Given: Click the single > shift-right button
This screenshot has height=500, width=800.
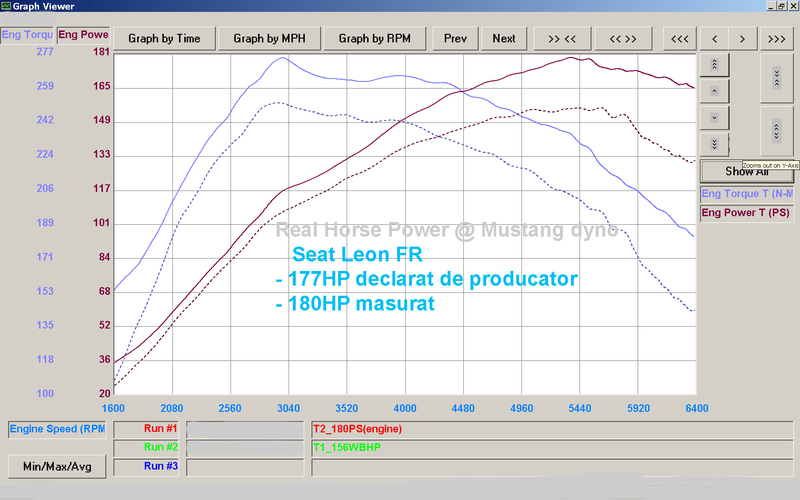Looking at the screenshot, I should click(x=742, y=39).
